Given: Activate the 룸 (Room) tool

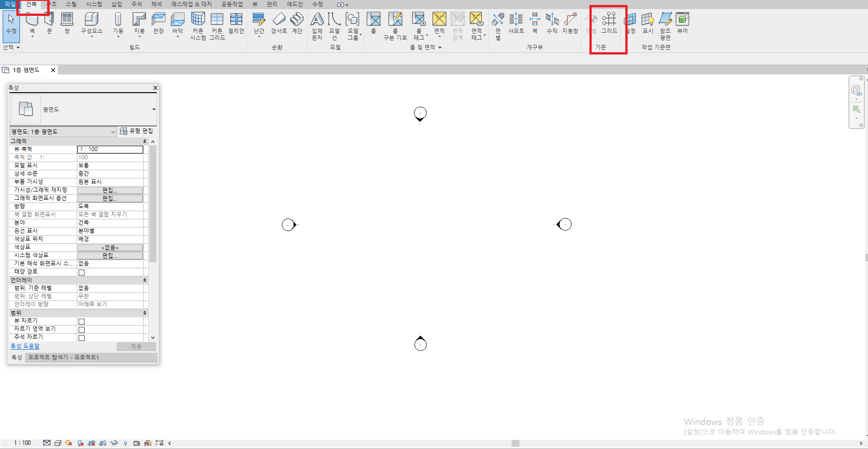Looking at the screenshot, I should coord(374,23).
